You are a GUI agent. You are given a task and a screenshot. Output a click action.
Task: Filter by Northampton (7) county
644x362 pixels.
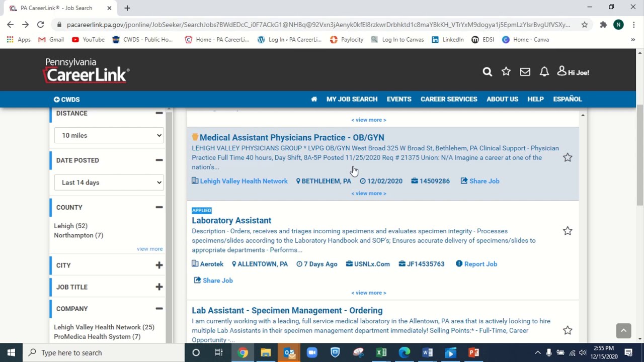[x=78, y=235]
